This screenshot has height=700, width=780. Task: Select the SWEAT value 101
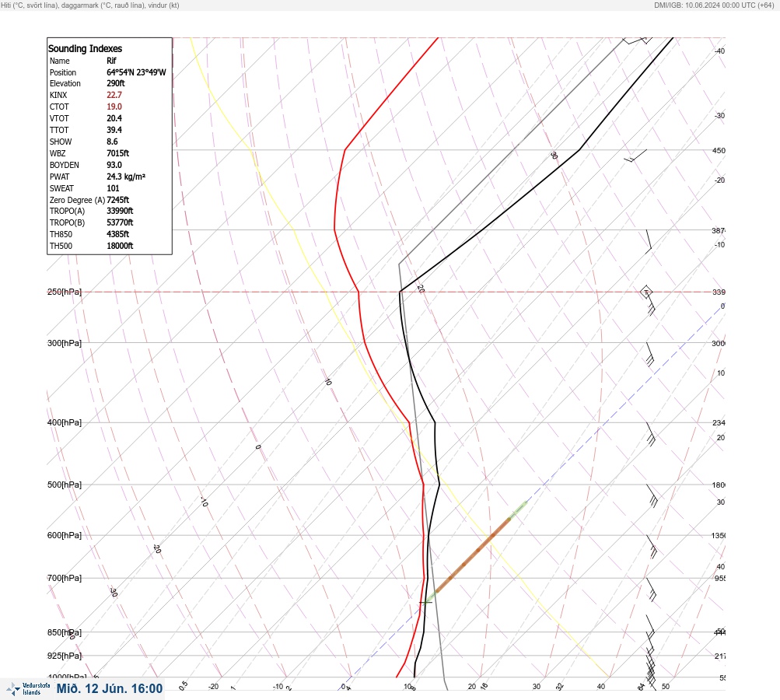click(113, 188)
